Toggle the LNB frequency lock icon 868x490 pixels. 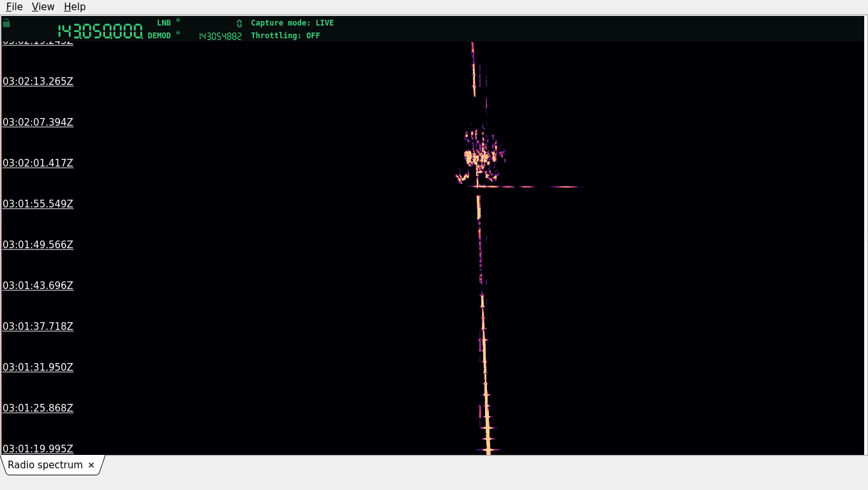pyautogui.click(x=178, y=20)
